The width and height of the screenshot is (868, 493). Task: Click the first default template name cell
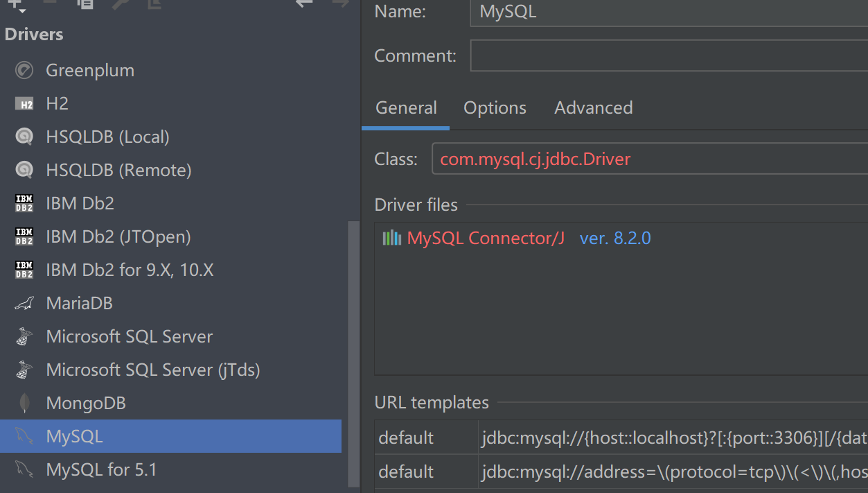[x=426, y=438]
